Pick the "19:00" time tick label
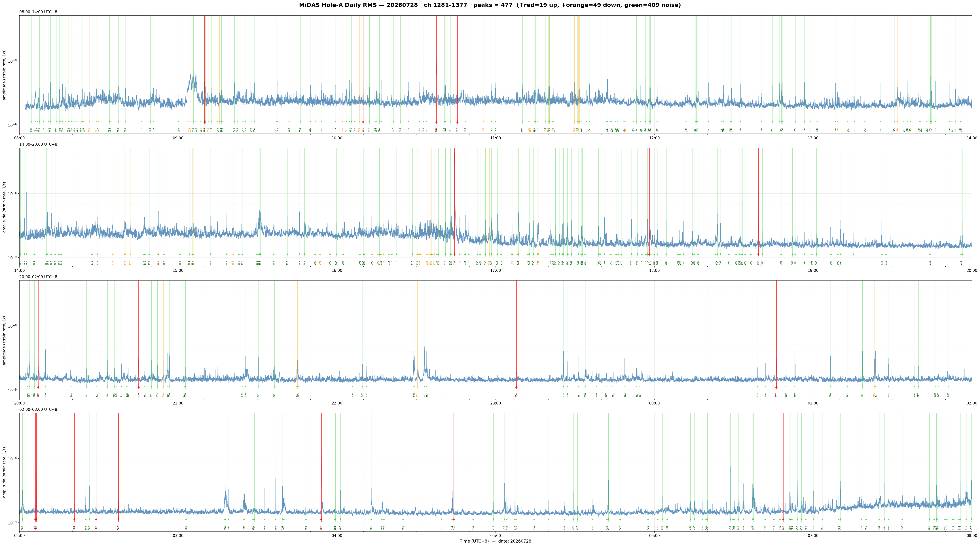Viewport: 980px width, 546px height. click(813, 271)
